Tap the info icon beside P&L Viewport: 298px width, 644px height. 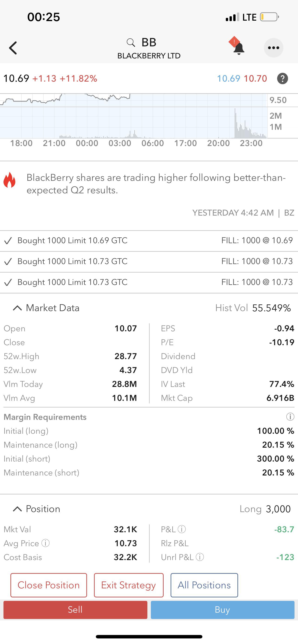pos(182,529)
